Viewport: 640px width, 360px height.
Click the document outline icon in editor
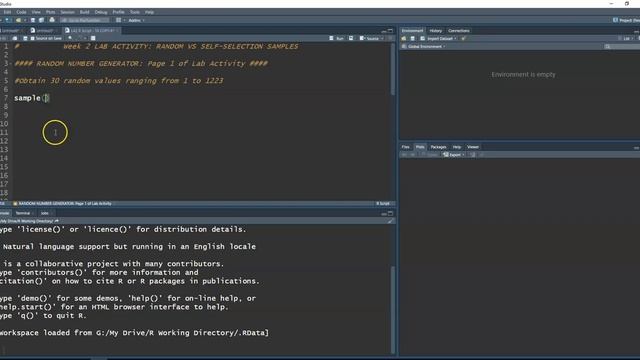coord(391,38)
